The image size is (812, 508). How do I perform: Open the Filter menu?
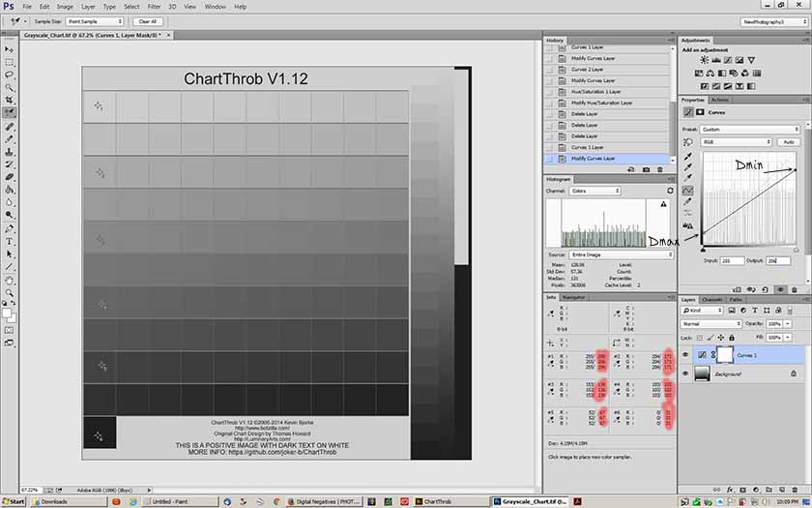pyautogui.click(x=155, y=6)
